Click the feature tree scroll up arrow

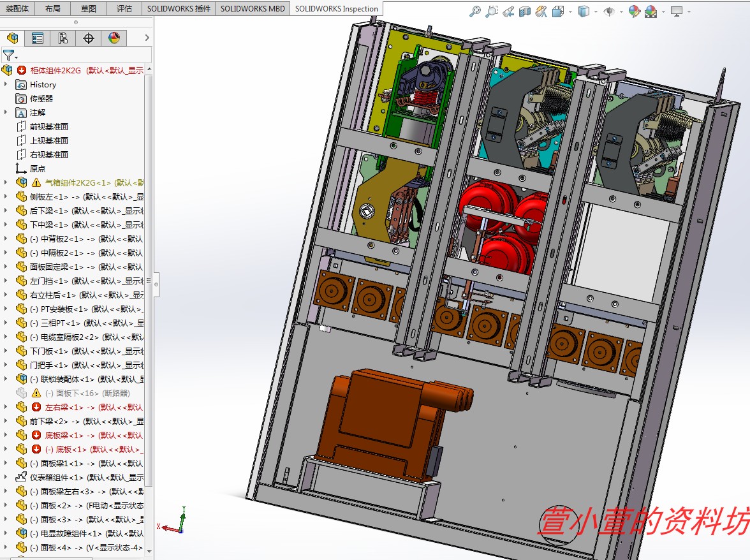149,70
